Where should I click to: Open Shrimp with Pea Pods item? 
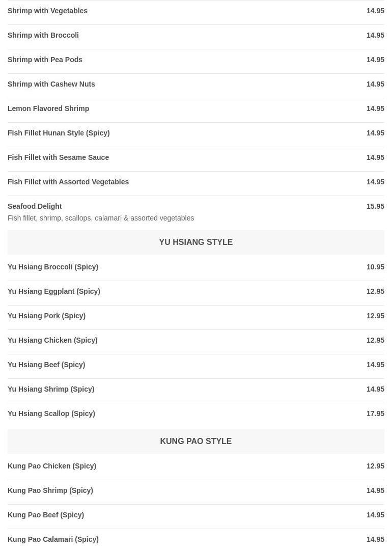pyautogui.click(x=196, y=60)
